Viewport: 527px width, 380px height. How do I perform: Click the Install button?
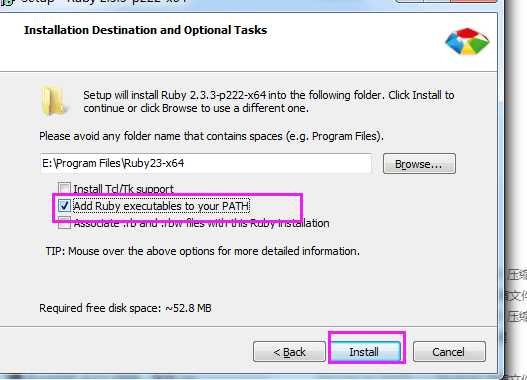click(366, 352)
